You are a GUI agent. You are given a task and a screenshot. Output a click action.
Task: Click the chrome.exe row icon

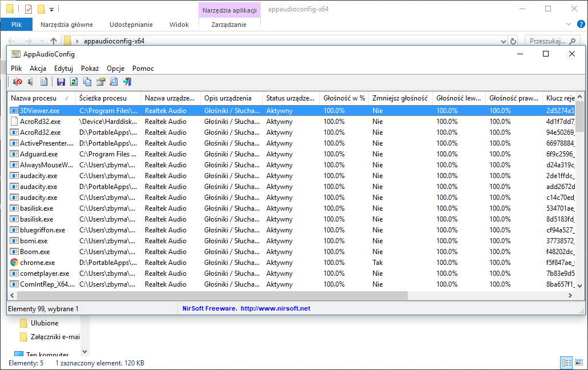tap(14, 263)
